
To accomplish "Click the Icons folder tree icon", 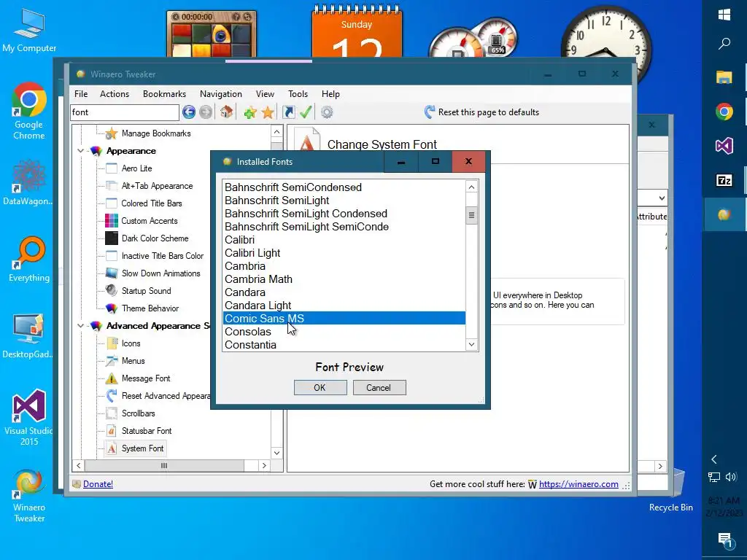I will tap(112, 343).
